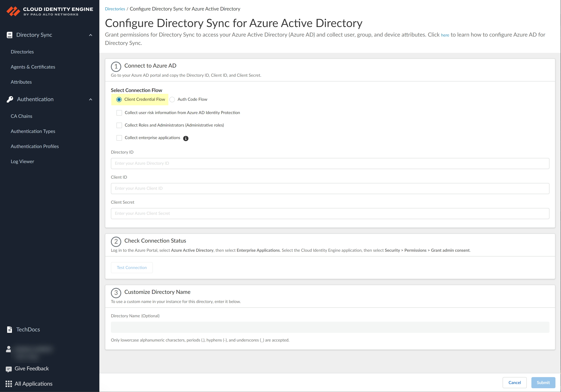Screen dimensions: 561x392
Task: Click info icon beside Collect enterprise applications
Action: 186,138
